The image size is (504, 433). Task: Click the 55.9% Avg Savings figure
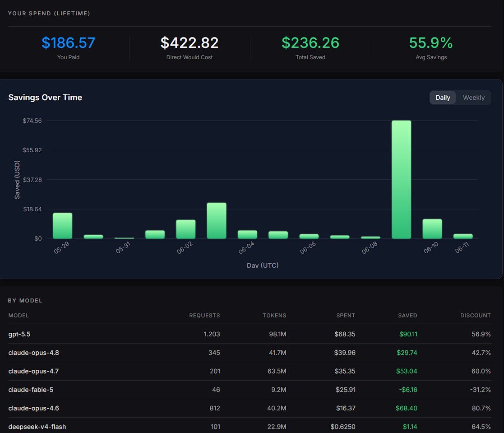pos(431,43)
